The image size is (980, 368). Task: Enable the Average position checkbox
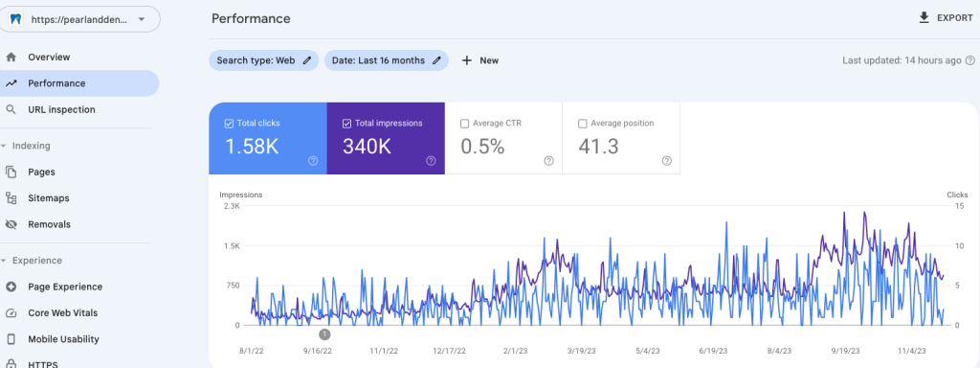click(583, 124)
